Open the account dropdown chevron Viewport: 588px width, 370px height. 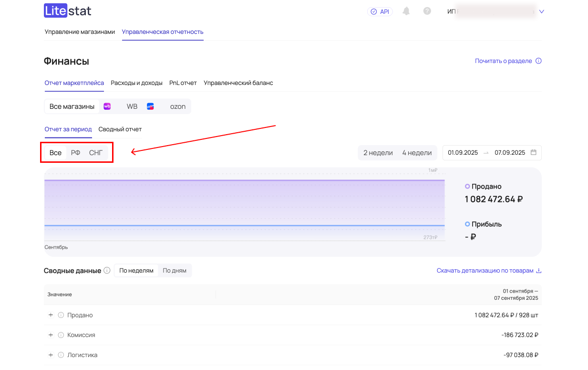point(541,11)
